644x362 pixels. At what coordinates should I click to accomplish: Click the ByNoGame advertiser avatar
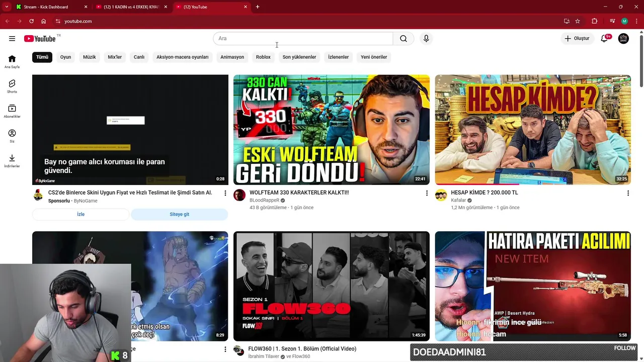pyautogui.click(x=38, y=195)
